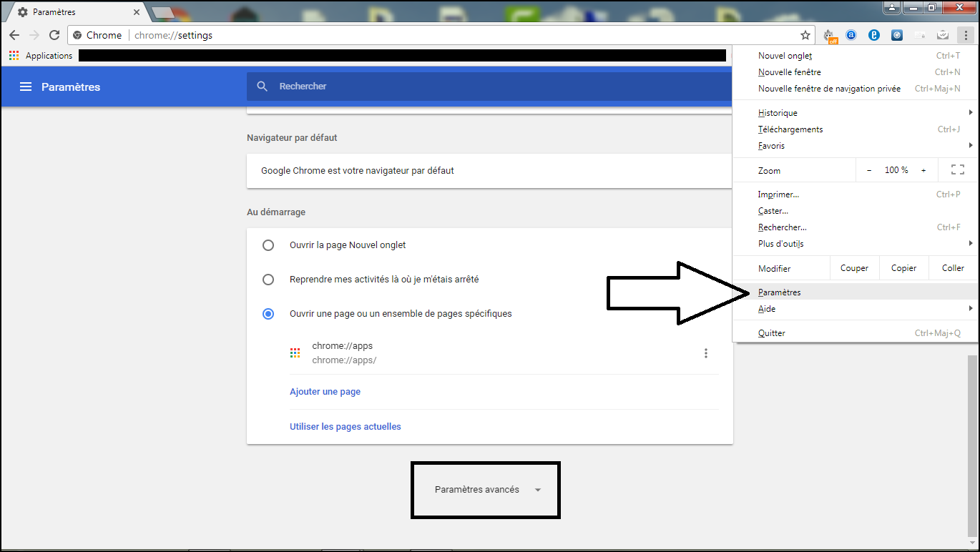Viewport: 980px width, 552px height.
Task: Select Nouvelle fenêtre de navigation privée
Action: pyautogui.click(x=829, y=89)
